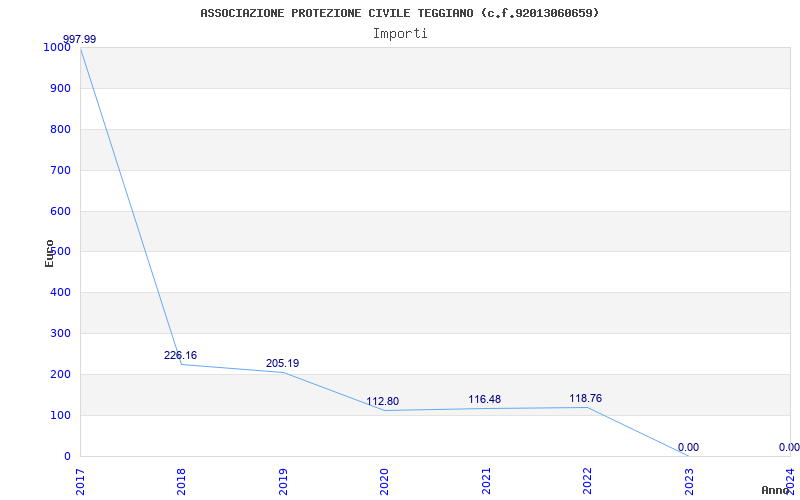Select the 205.19 data label
The image size is (800, 500).
pos(282,363)
